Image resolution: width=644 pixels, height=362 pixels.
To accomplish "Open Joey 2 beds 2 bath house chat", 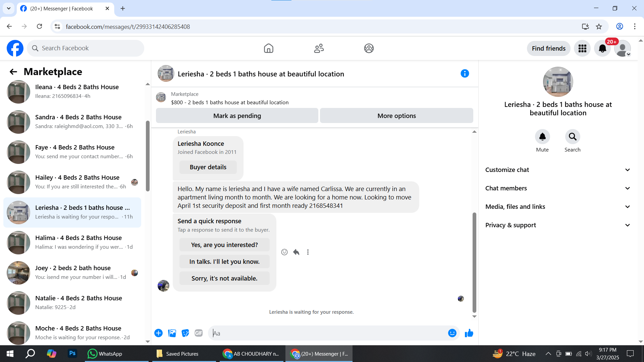I will click(72, 273).
